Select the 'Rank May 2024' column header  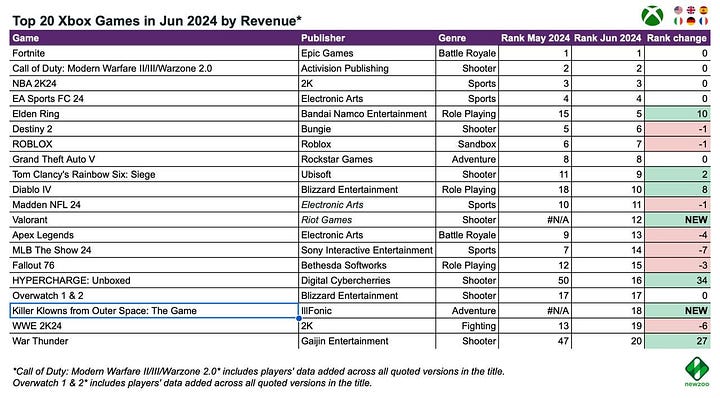tap(535, 38)
